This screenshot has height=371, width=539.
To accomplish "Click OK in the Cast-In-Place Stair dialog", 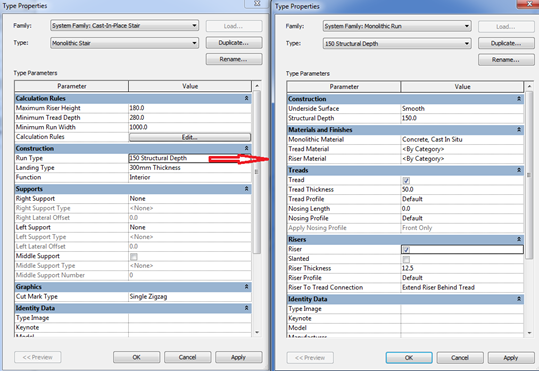I will pos(136,357).
